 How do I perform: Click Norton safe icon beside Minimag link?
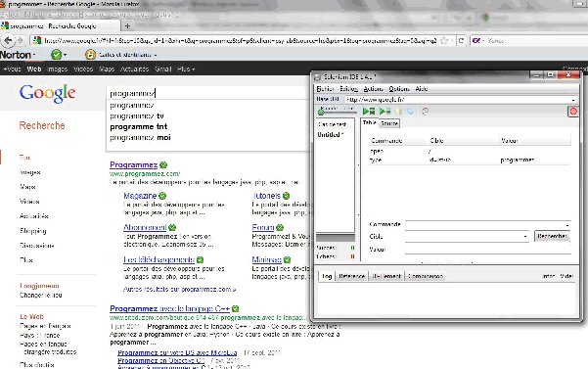tap(288, 259)
